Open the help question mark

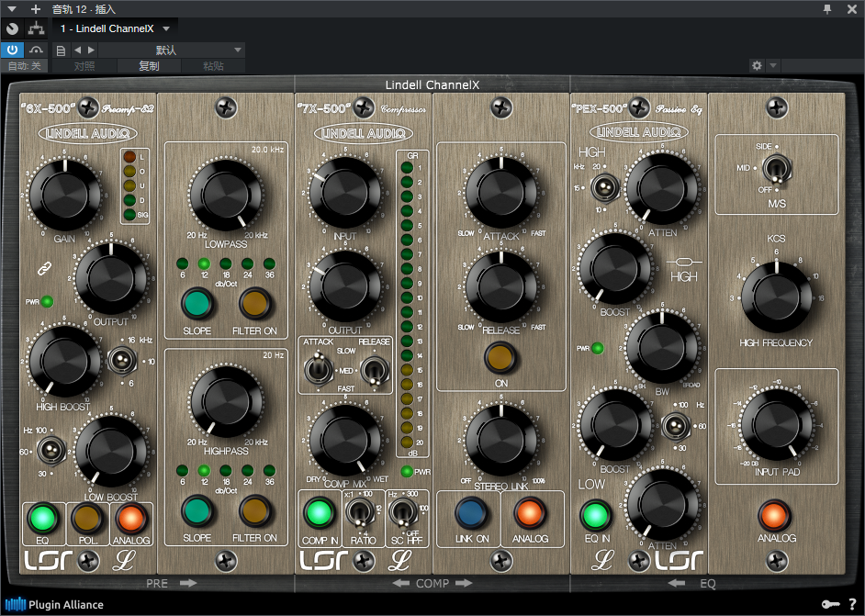(x=853, y=604)
